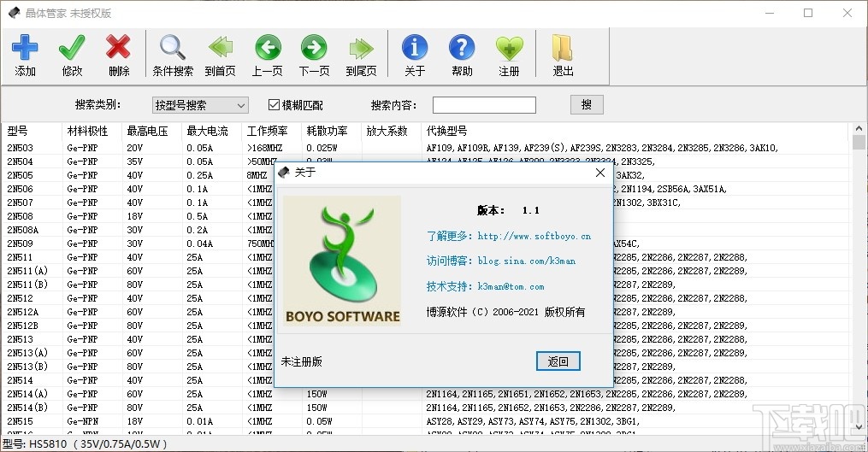Click scroll down arrow of table scrollbar
This screenshot has height=452, width=868.
click(859, 427)
